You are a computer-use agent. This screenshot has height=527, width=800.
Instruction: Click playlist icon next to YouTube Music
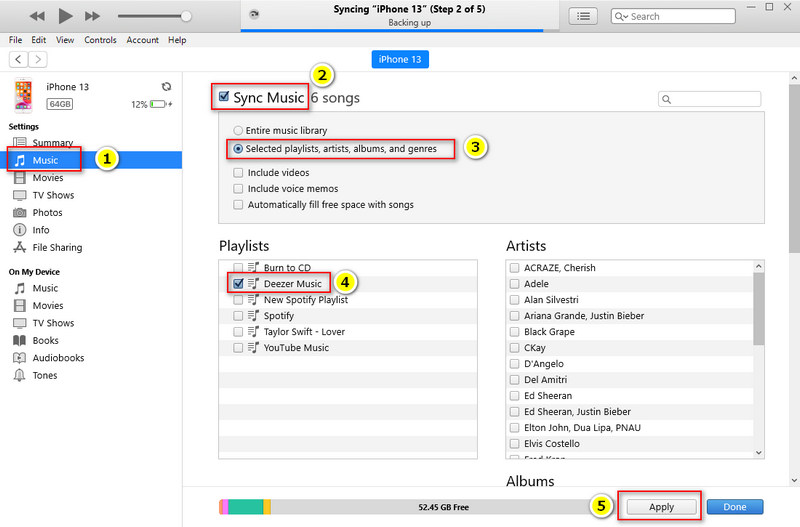pos(253,348)
